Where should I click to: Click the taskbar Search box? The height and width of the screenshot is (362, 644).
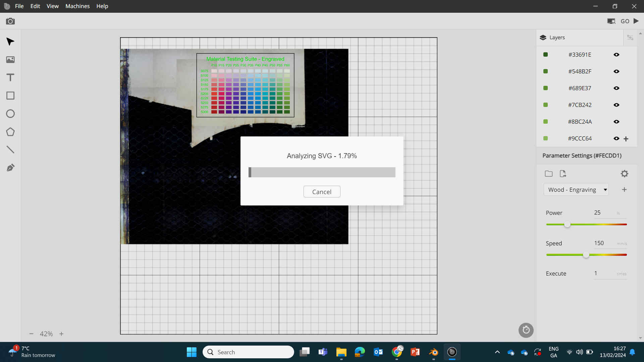(248, 352)
